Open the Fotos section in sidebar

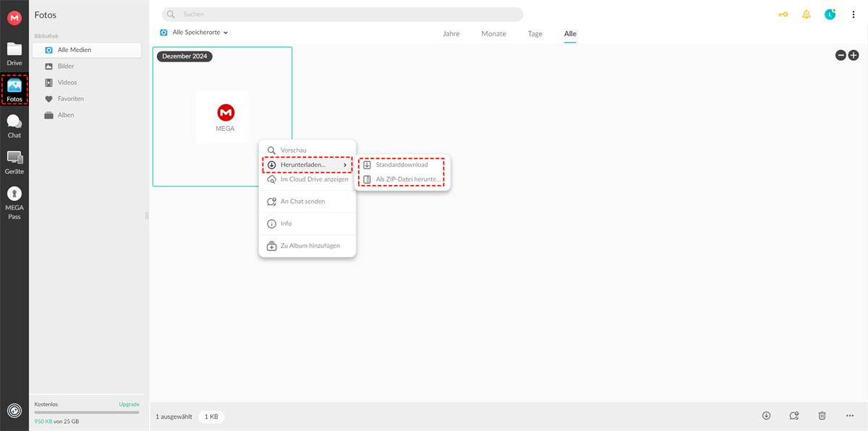14,90
